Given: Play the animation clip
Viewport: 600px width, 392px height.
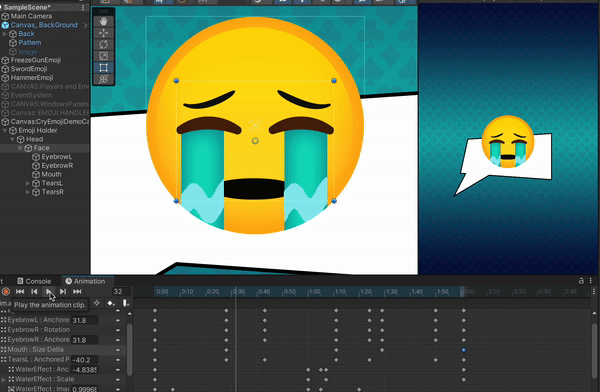Looking at the screenshot, I should coord(49,292).
